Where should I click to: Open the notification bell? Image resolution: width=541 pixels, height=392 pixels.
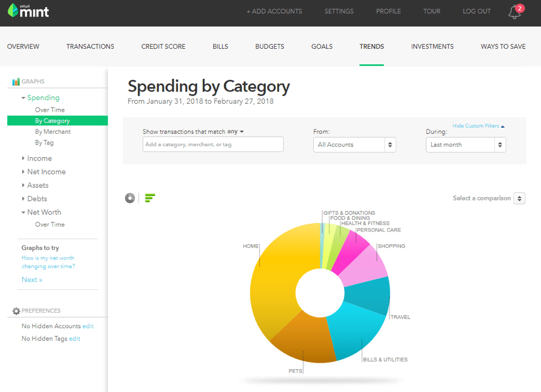(x=514, y=12)
